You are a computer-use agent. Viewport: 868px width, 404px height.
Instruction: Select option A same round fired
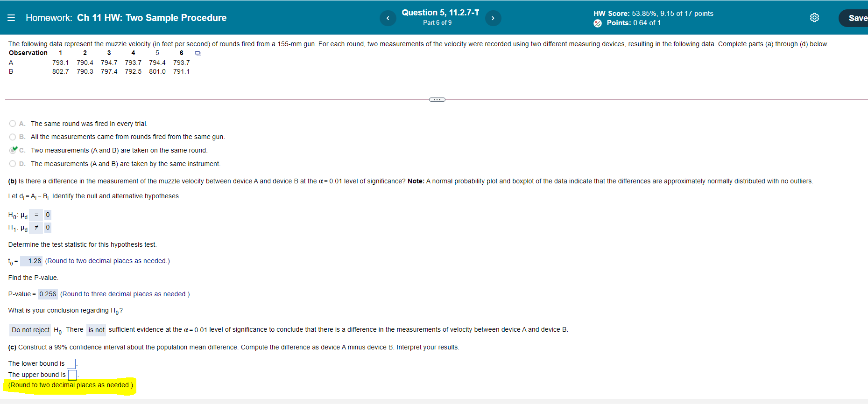click(x=13, y=124)
